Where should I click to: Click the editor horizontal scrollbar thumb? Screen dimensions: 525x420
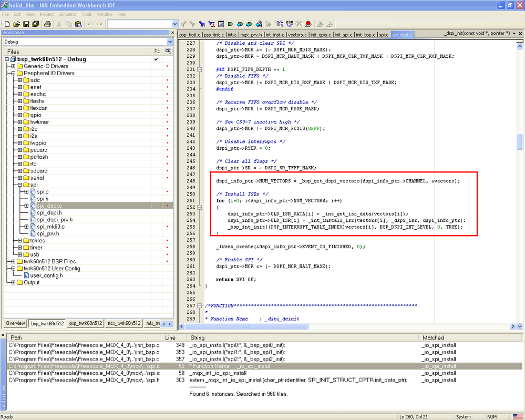click(x=247, y=326)
